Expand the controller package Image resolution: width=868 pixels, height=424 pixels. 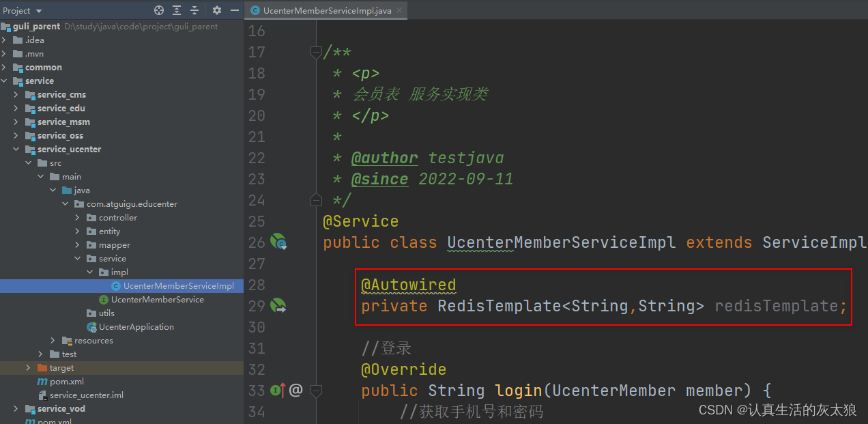(78, 218)
